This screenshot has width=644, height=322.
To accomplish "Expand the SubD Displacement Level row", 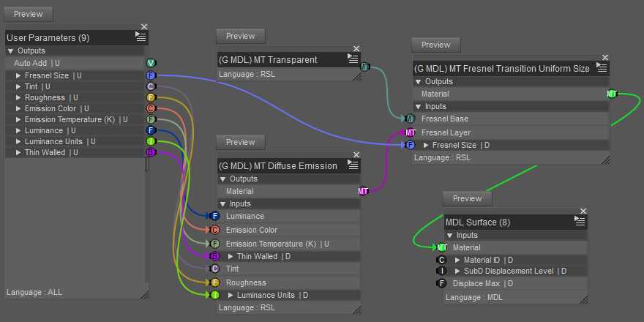I will pyautogui.click(x=457, y=271).
